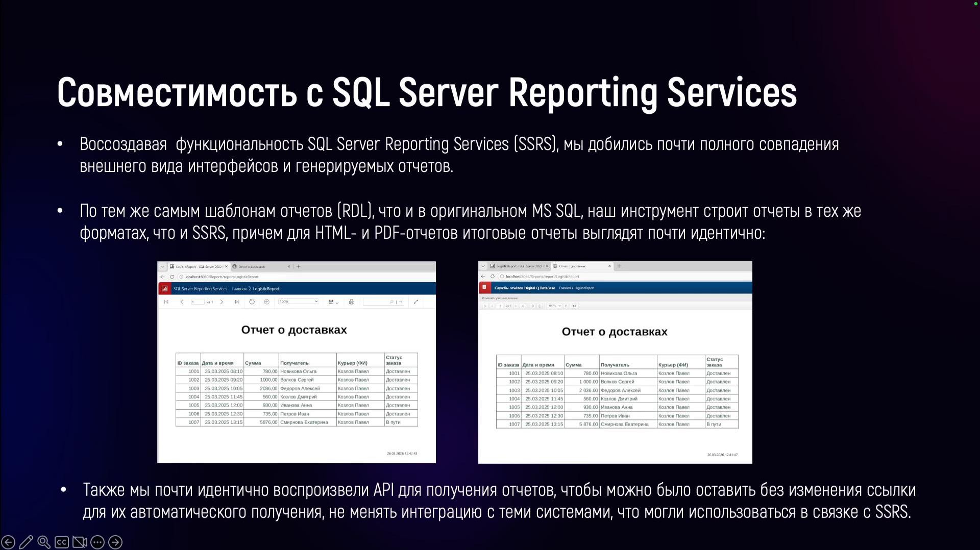Click 'Получатель' column header in right screenshot
The height and width of the screenshot is (550, 980).
(x=615, y=365)
